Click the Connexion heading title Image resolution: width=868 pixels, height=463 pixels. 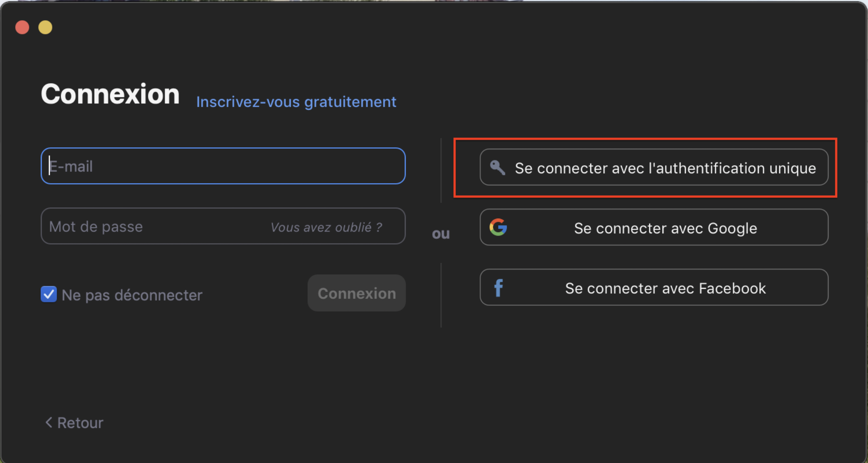point(110,94)
